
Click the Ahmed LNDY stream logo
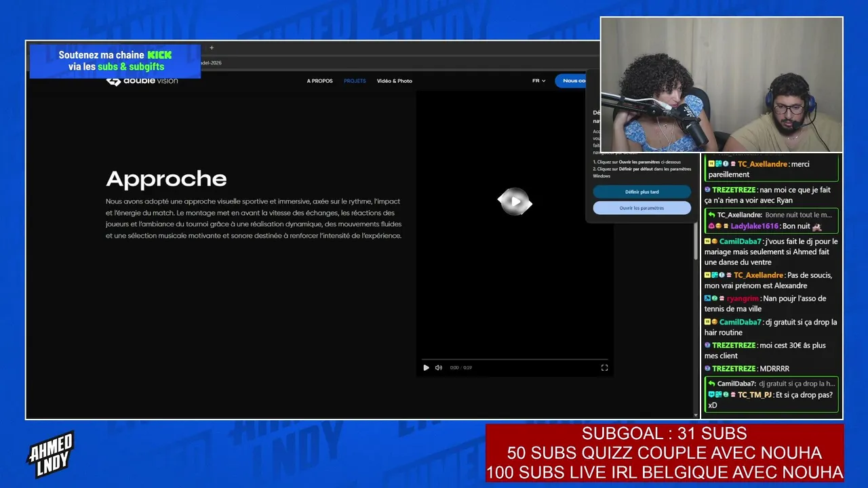point(50,455)
